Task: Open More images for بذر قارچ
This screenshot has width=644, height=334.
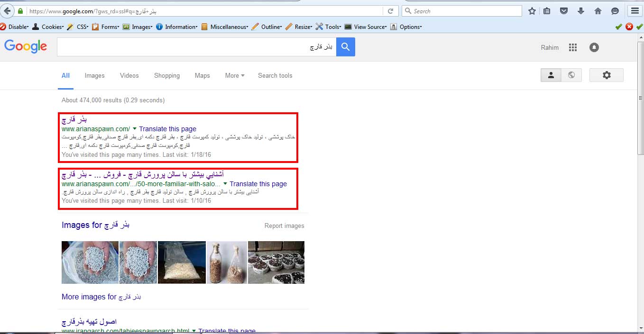Action: 101,297
